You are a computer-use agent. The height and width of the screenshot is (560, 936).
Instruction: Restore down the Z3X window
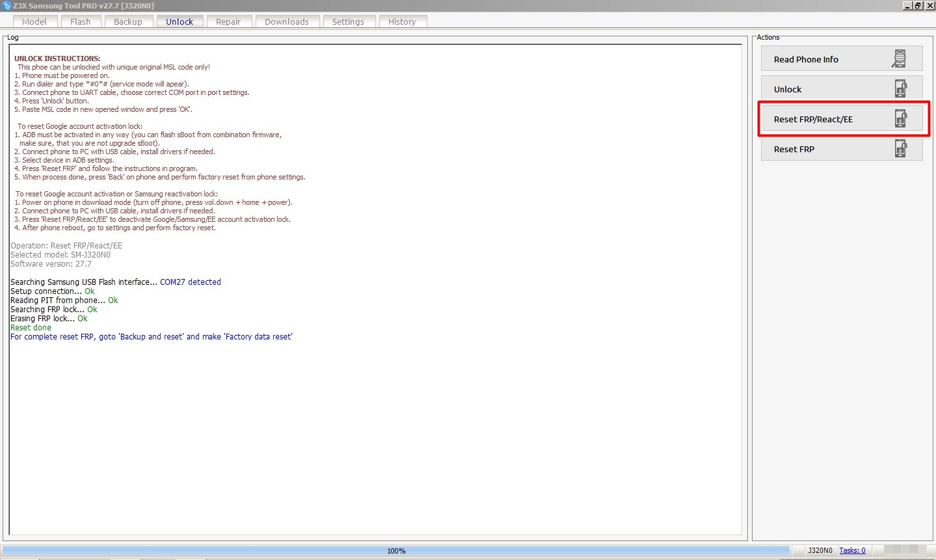click(x=918, y=5)
